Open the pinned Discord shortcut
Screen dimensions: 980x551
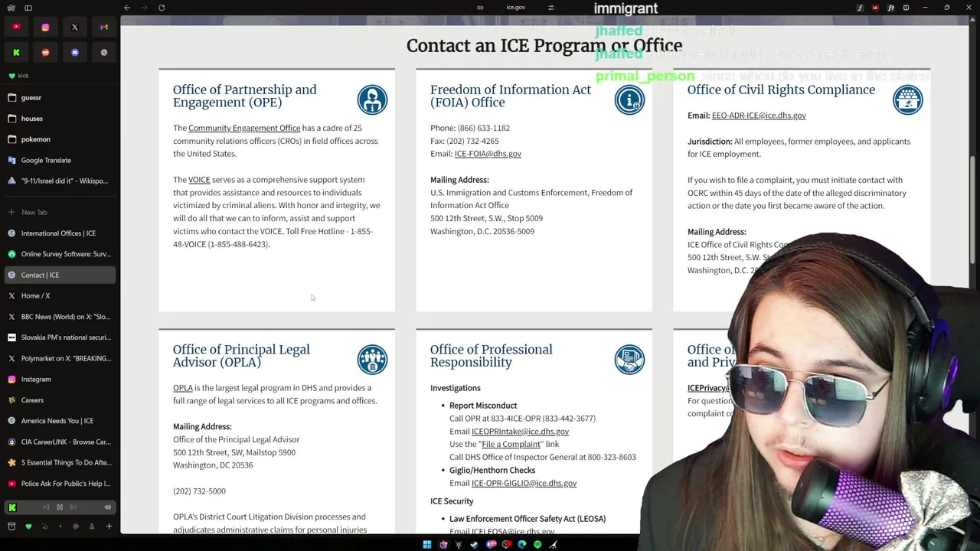click(75, 52)
